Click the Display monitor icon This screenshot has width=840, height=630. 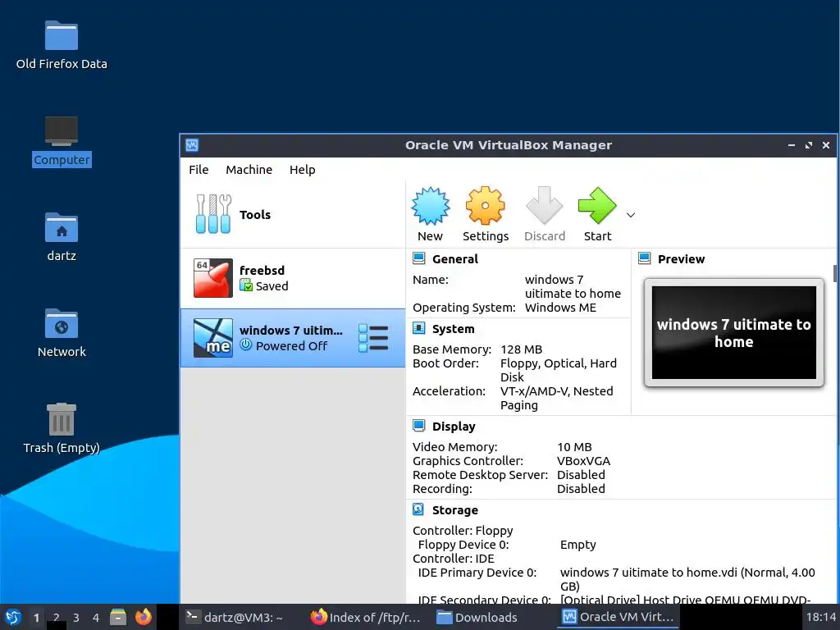(x=419, y=426)
